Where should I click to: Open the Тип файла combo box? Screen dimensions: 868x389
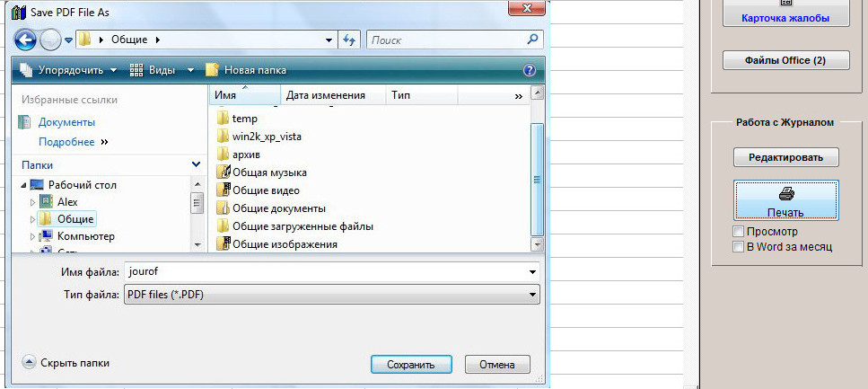[x=332, y=295]
